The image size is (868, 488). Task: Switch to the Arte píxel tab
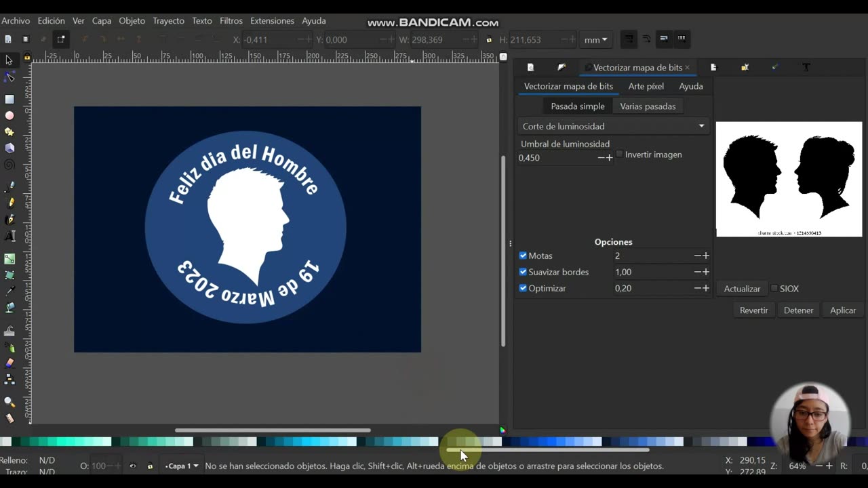(x=646, y=86)
